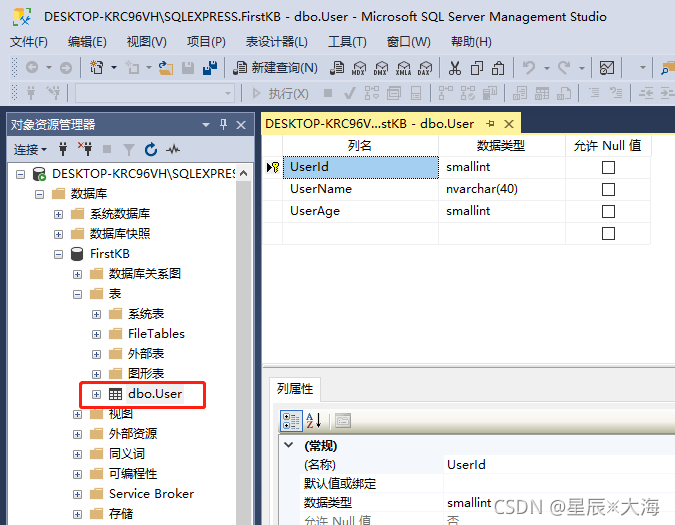Click the Cut scissors icon
Screen dimensions: 675x525
(x=455, y=68)
